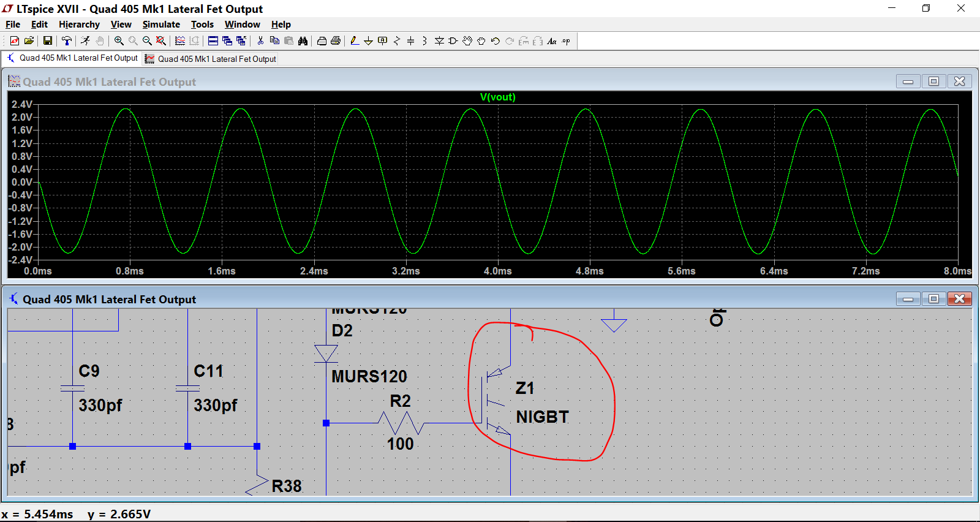Maximize the waveform plot window
This screenshot has height=522, width=980.
tap(933, 81)
